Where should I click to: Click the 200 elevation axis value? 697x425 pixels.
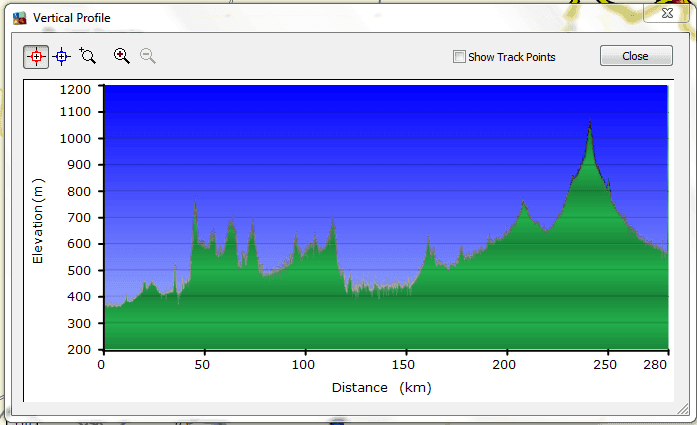(79, 350)
